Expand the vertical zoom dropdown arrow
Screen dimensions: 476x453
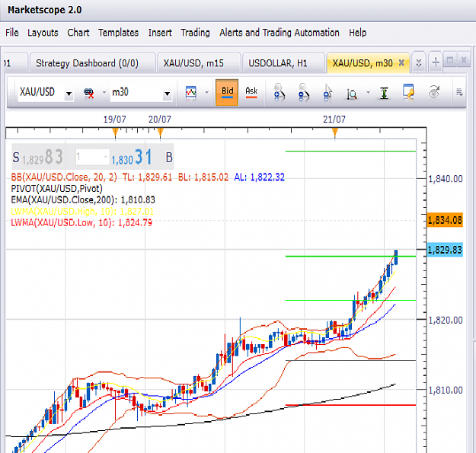pos(368,92)
